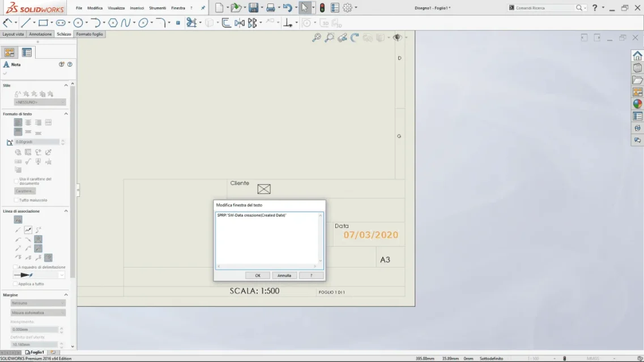Select the Linear Sketch Pattern tool
The height and width of the screenshot is (362, 644).
[x=252, y=23]
